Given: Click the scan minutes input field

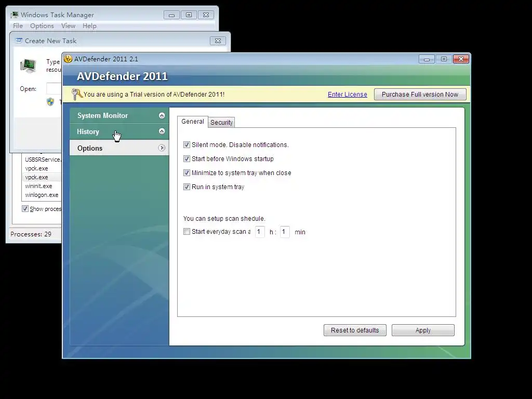Looking at the screenshot, I should point(285,232).
